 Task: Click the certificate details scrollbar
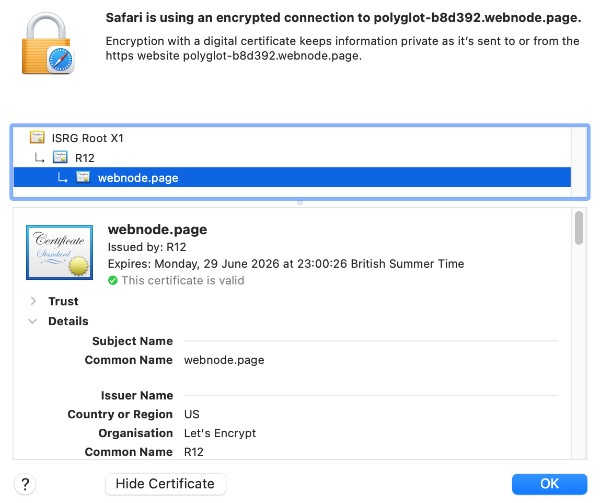click(579, 228)
